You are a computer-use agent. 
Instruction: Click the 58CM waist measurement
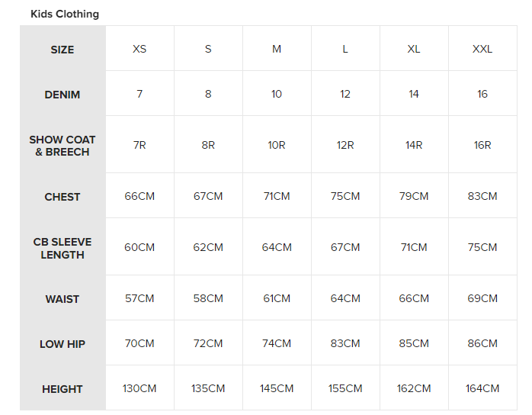pos(208,298)
